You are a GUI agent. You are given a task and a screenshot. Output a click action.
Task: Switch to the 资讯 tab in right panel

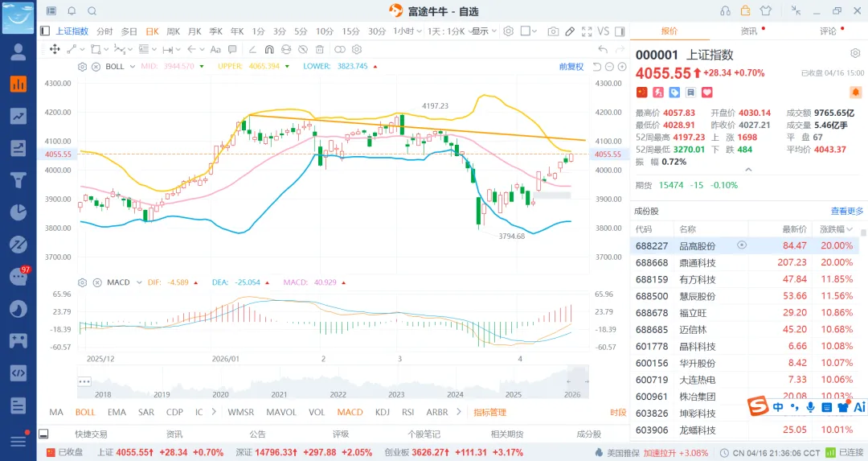pyautogui.click(x=749, y=31)
